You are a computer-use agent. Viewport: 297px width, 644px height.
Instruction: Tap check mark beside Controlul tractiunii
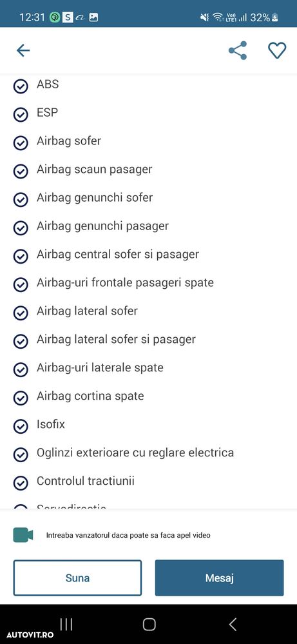(x=21, y=483)
